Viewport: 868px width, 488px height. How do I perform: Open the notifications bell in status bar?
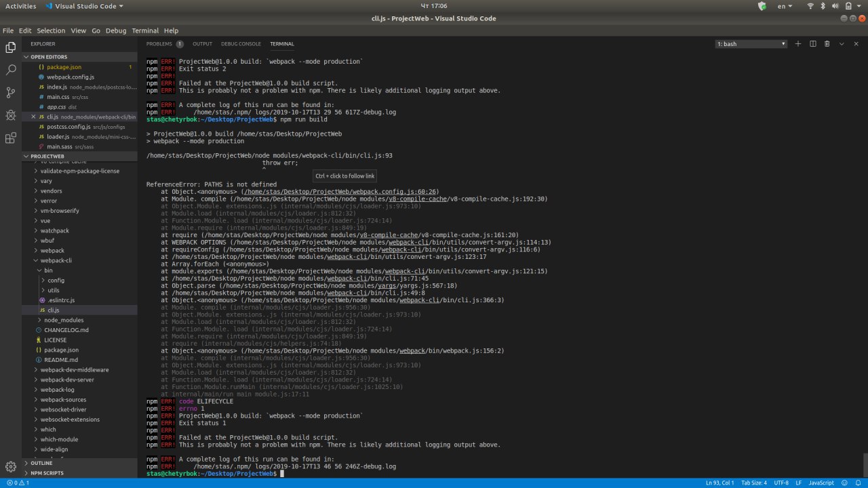tap(859, 483)
